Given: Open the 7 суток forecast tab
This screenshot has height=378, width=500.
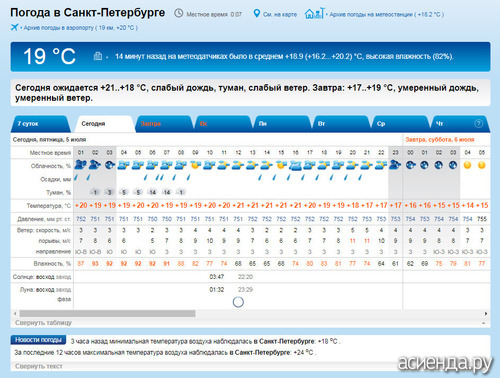Looking at the screenshot, I should tap(28, 124).
